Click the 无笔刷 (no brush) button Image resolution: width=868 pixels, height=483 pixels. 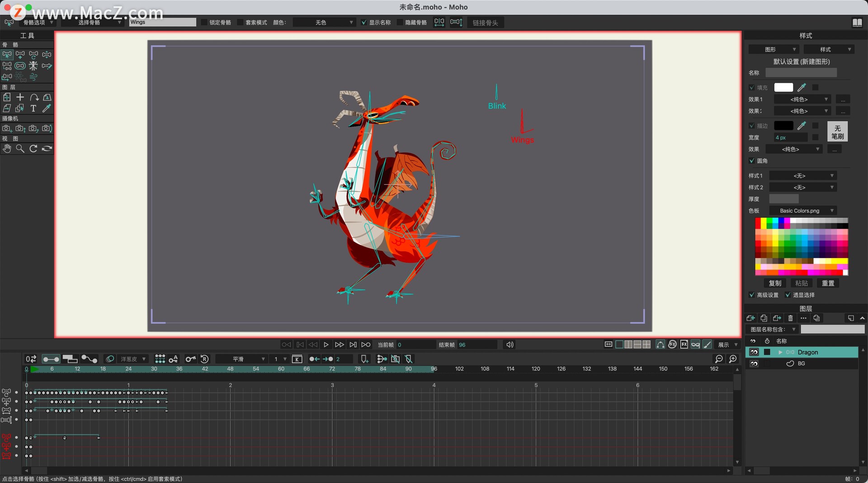click(x=837, y=132)
